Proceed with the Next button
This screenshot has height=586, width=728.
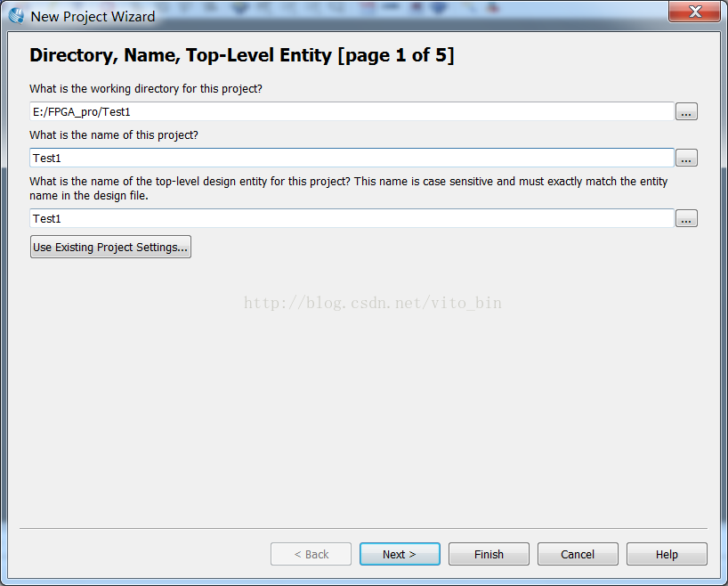click(400, 554)
